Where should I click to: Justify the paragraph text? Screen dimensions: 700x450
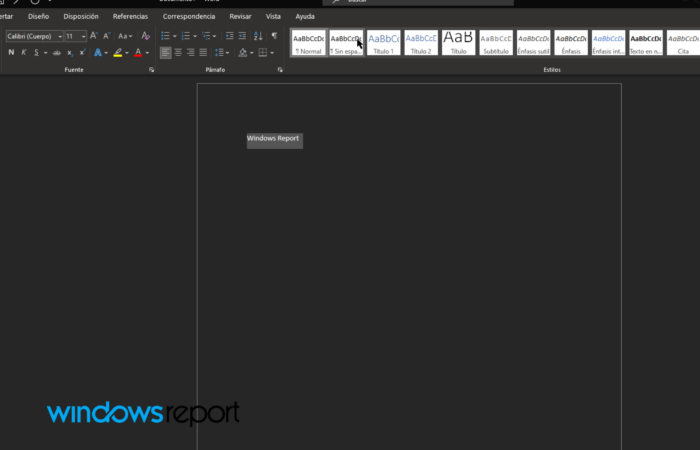tap(203, 53)
